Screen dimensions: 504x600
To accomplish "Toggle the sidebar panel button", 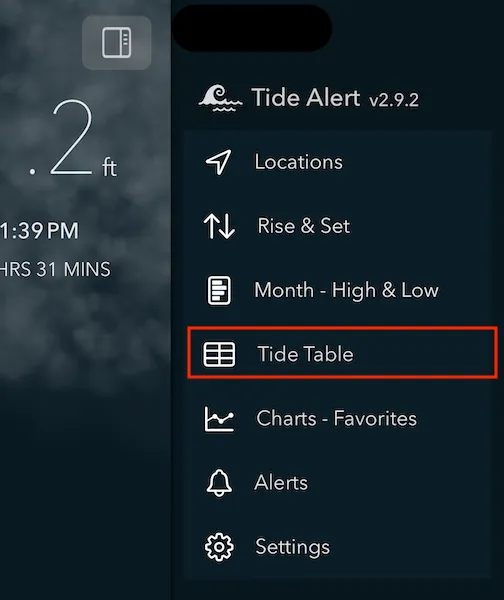I will click(117, 42).
